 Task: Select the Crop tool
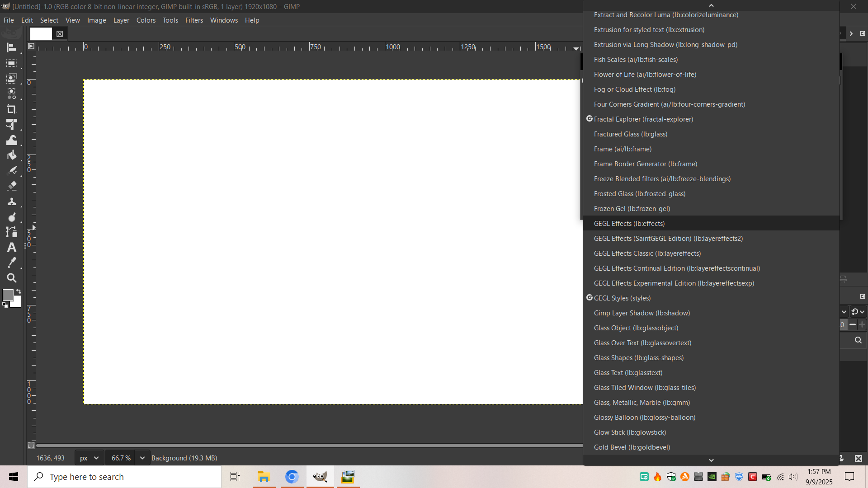[x=12, y=109]
